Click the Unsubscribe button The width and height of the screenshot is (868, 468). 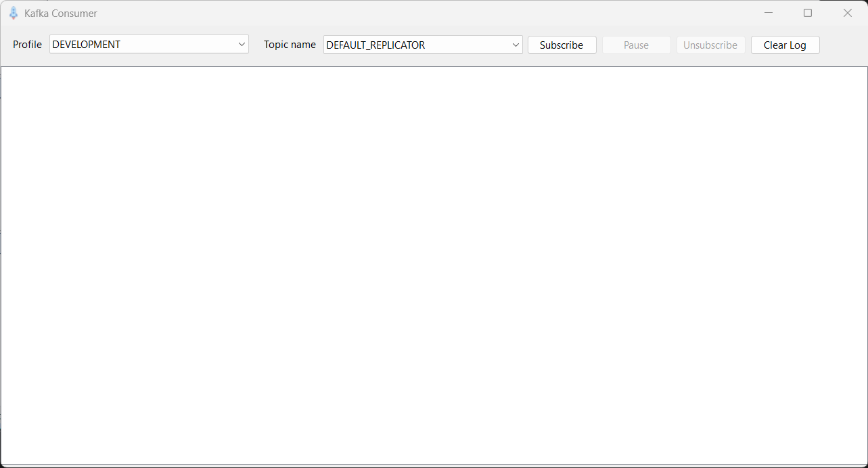710,45
